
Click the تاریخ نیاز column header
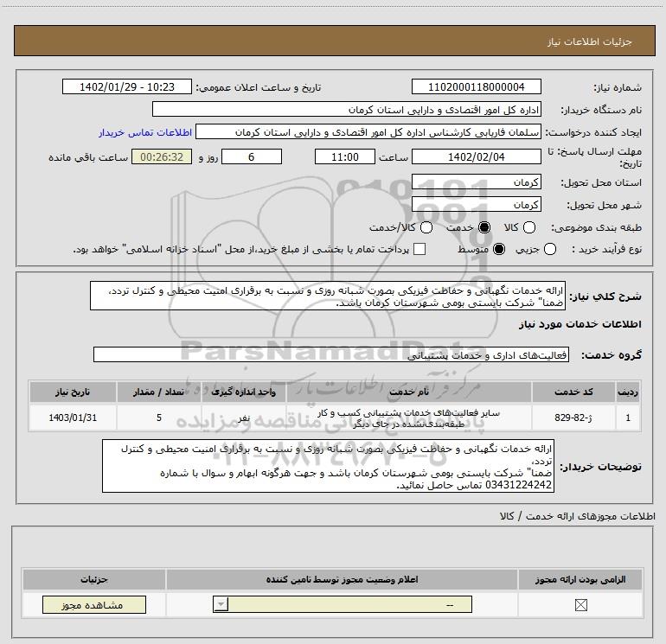(x=73, y=392)
